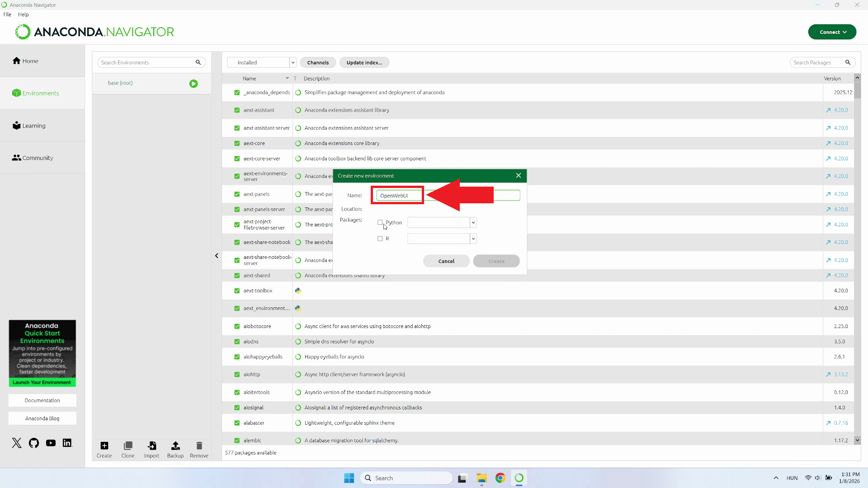Viewport: 868px width, 488px height.
Task: Click the Remove environment trash icon
Action: [x=199, y=446]
